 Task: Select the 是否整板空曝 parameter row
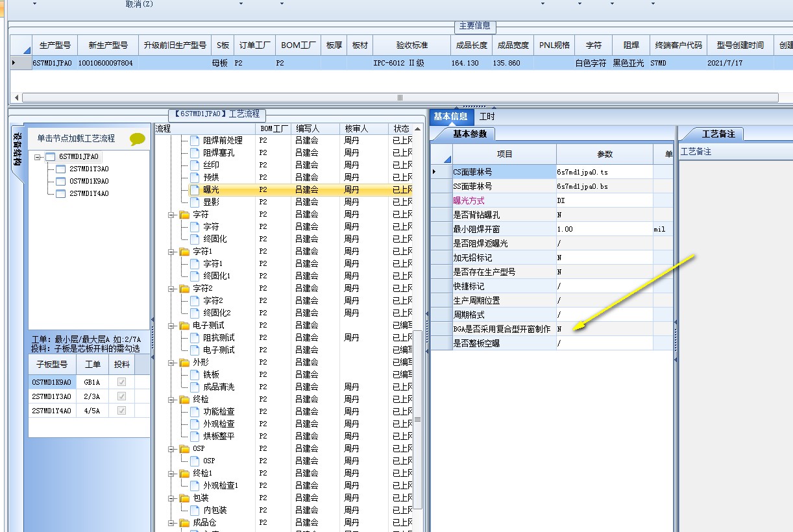552,343
